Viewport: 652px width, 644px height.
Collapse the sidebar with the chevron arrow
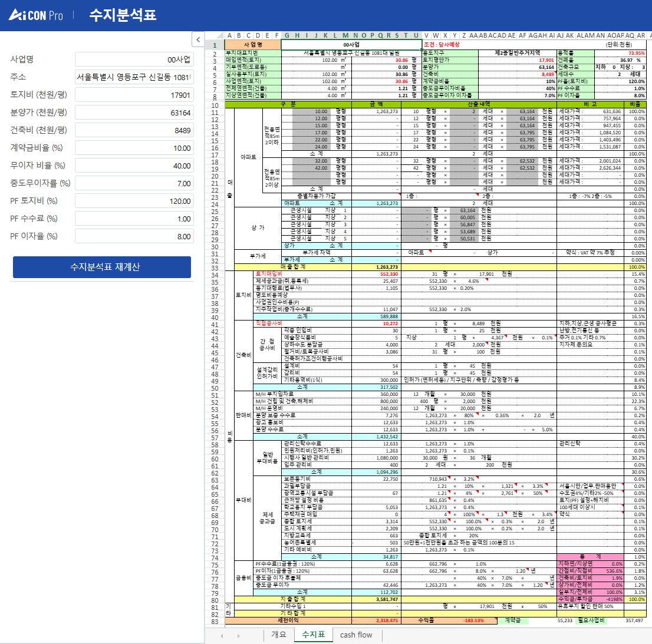click(199, 39)
